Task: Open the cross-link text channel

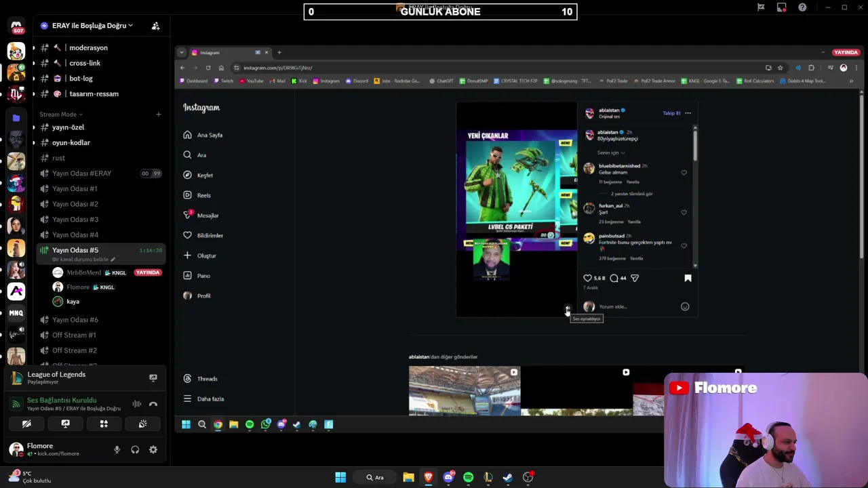Action: click(85, 63)
